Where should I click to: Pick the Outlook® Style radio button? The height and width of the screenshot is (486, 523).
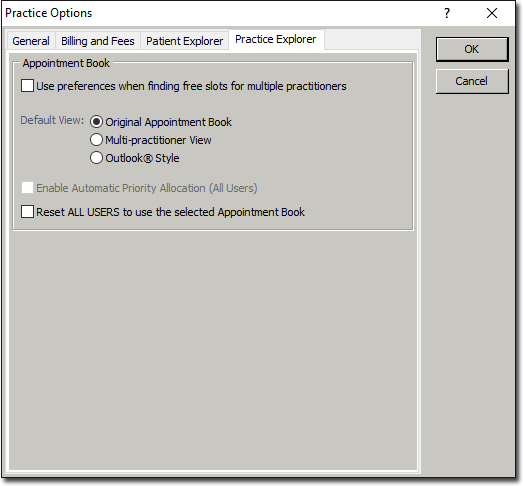[x=96, y=158]
